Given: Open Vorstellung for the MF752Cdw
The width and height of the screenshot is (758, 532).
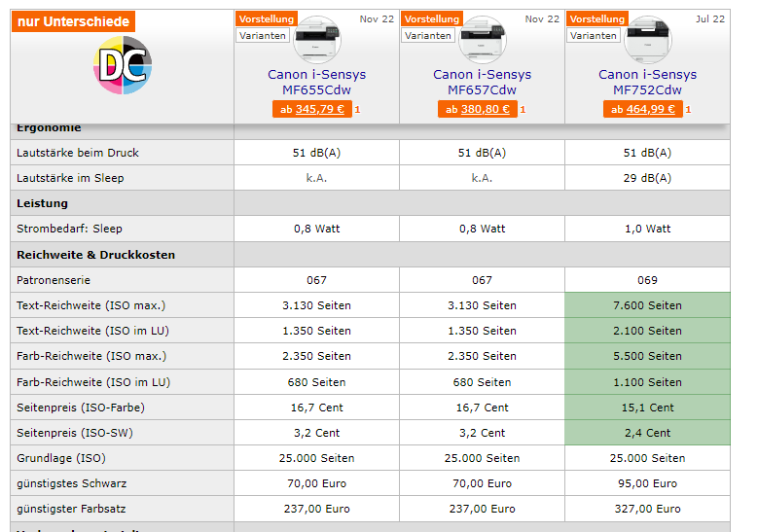Looking at the screenshot, I should tap(597, 18).
